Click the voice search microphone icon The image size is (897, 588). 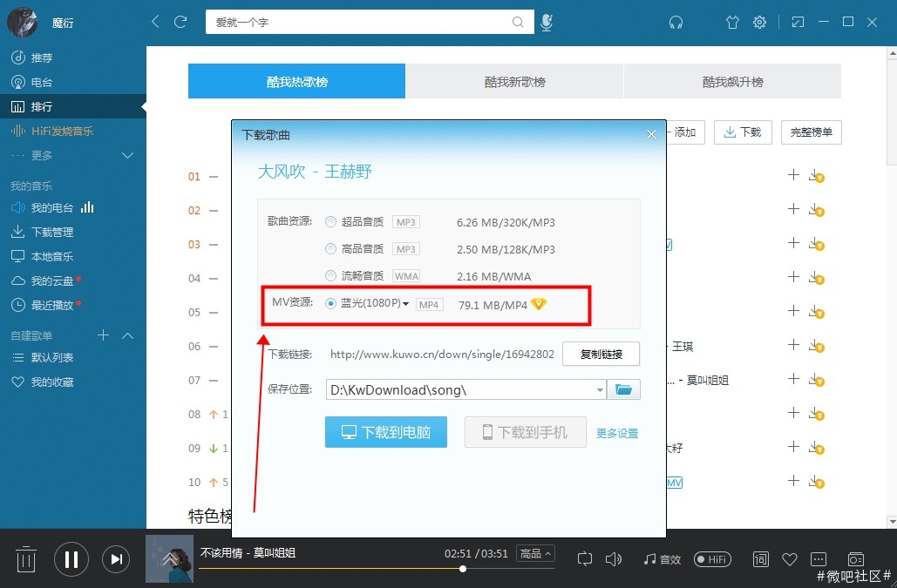pos(547,23)
